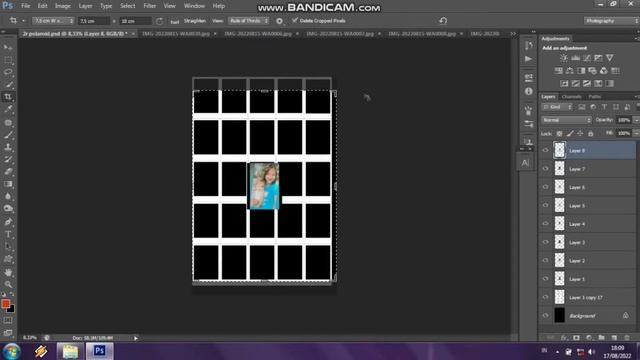This screenshot has width=640, height=360.
Task: Open the History panel icon
Action: click(x=529, y=45)
